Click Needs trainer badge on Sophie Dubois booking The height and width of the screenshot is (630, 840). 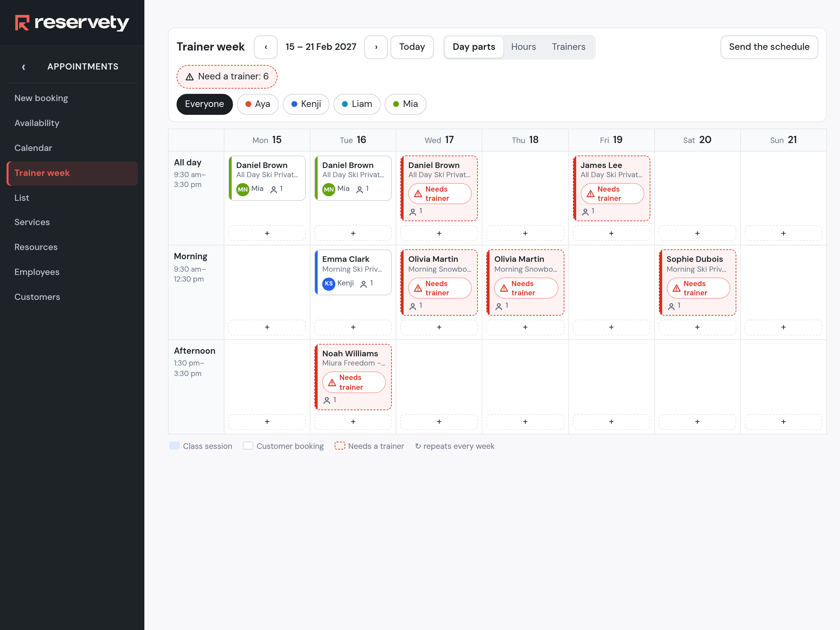[x=698, y=288]
